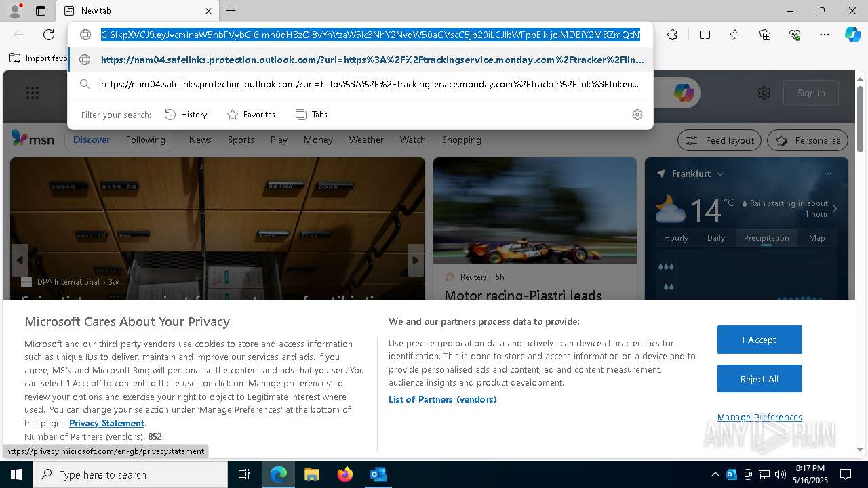
Task: Open Outlook from taskbar
Action: click(378, 474)
